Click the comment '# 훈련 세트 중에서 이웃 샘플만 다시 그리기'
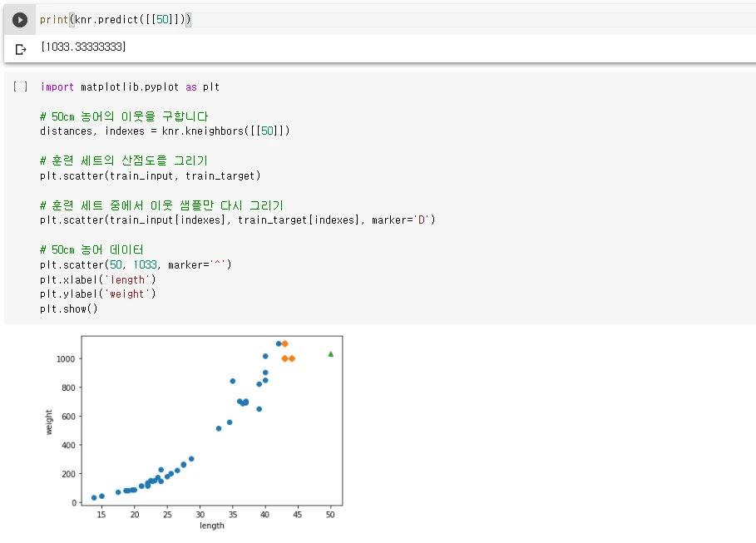This screenshot has width=756, height=543. [161, 205]
